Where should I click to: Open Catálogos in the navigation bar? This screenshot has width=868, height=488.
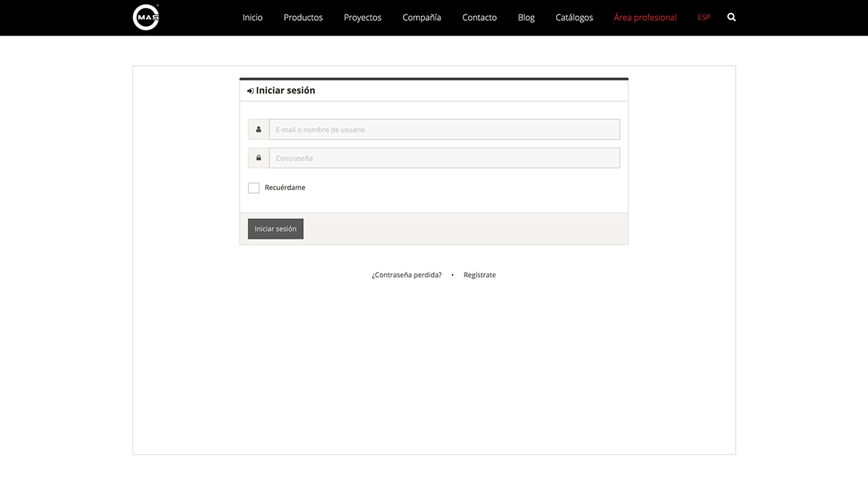(x=574, y=17)
